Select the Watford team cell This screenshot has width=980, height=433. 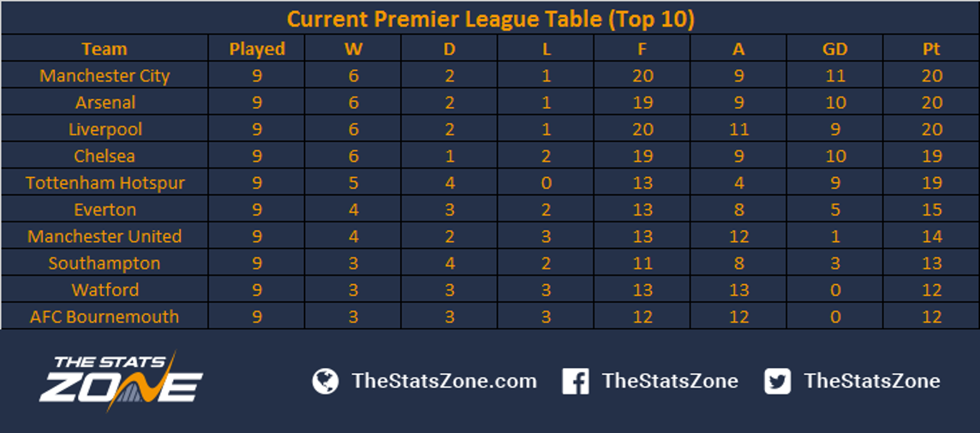point(105,290)
